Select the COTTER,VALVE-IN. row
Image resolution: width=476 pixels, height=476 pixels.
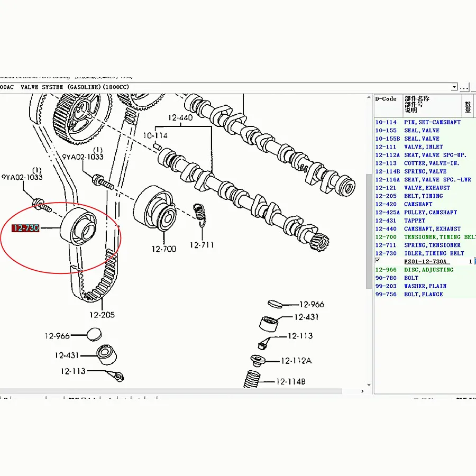tap(425, 163)
